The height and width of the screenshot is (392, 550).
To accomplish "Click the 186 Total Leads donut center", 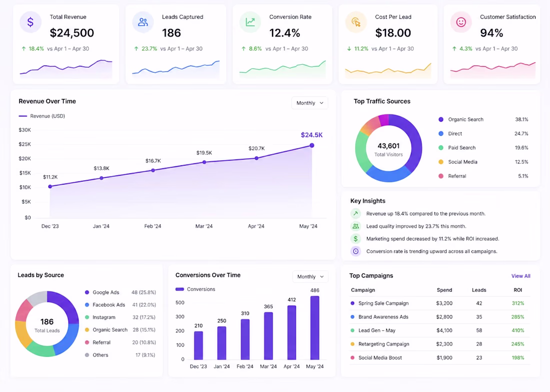I will (x=47, y=325).
